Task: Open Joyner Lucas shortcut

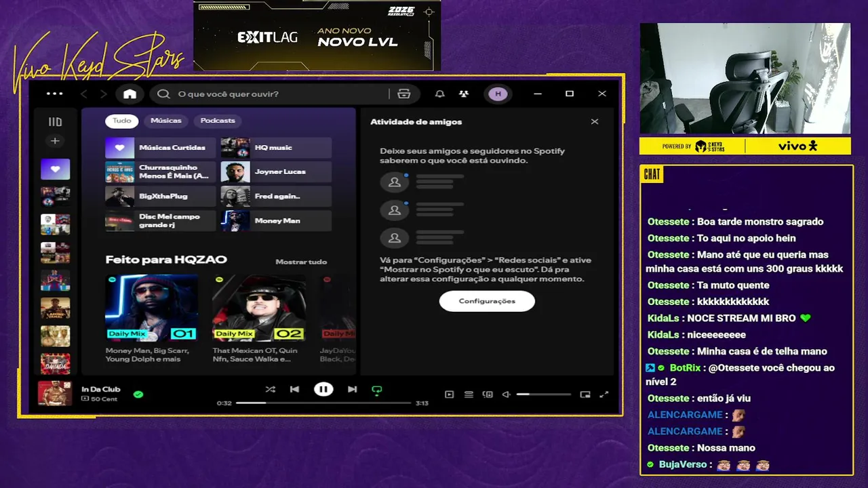Action: (276, 171)
